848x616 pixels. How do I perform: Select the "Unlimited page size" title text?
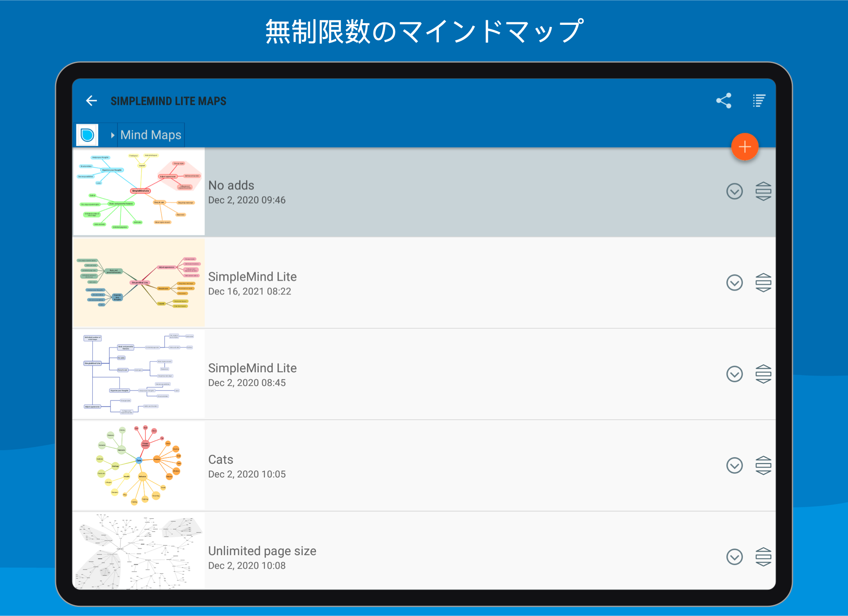(x=262, y=551)
